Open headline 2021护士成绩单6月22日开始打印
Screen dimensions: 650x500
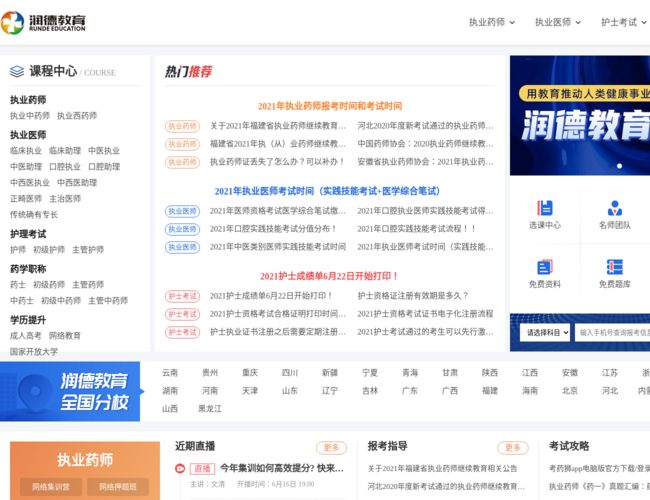tap(330, 276)
